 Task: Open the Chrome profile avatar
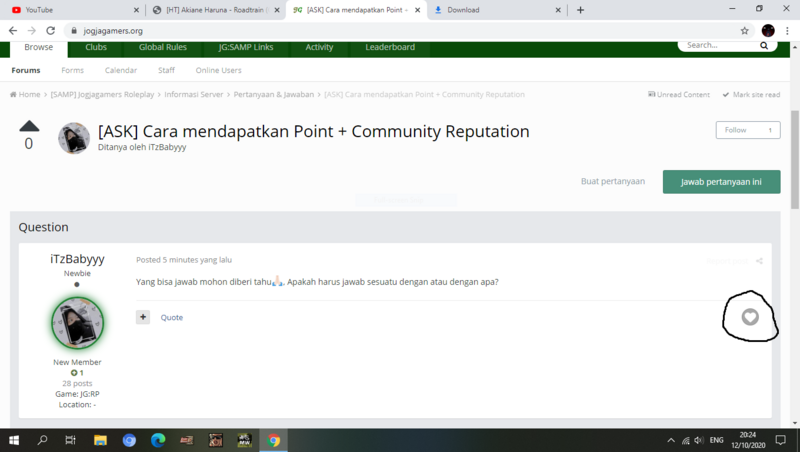768,31
